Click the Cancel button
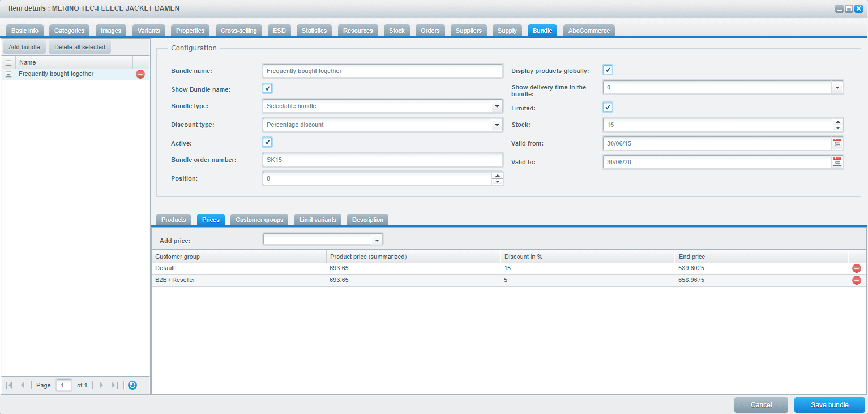The height and width of the screenshot is (414, 868). pos(762,405)
